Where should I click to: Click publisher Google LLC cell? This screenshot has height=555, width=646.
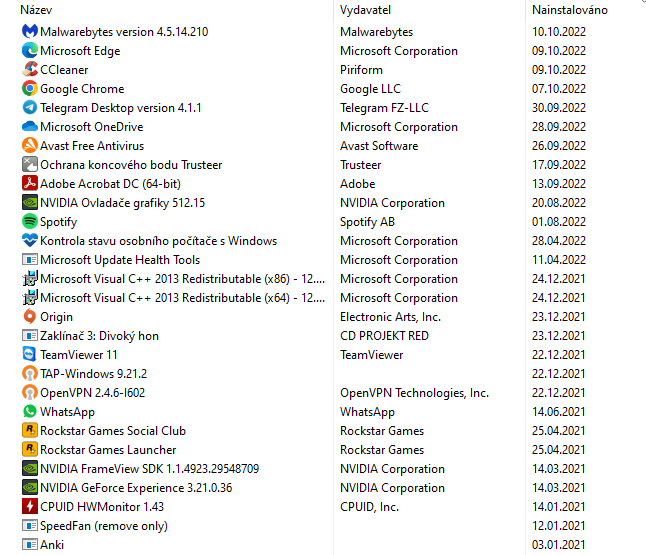coord(370,89)
